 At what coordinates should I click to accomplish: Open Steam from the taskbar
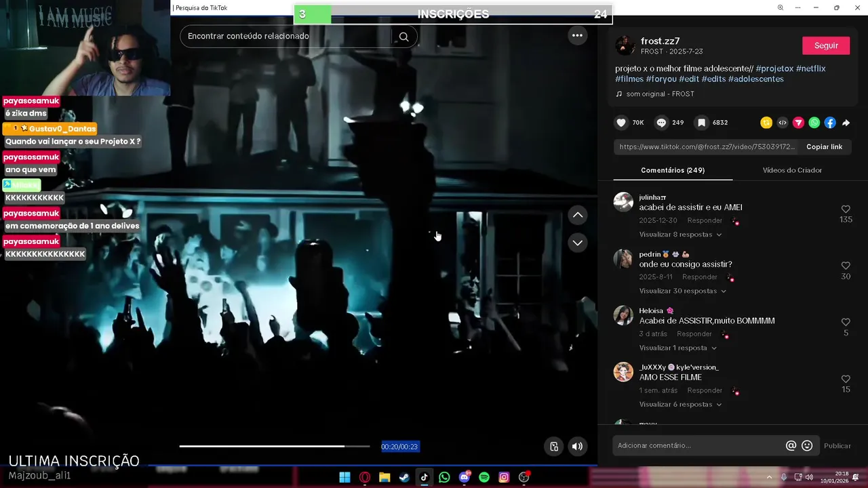pyautogui.click(x=404, y=477)
